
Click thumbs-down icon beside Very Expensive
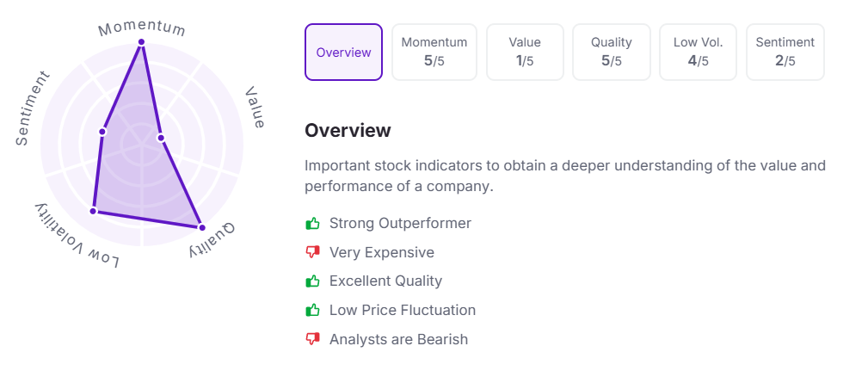[x=312, y=252]
